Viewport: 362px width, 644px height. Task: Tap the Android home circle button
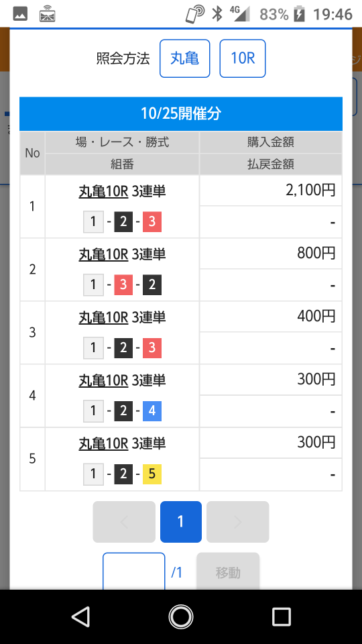(180, 616)
